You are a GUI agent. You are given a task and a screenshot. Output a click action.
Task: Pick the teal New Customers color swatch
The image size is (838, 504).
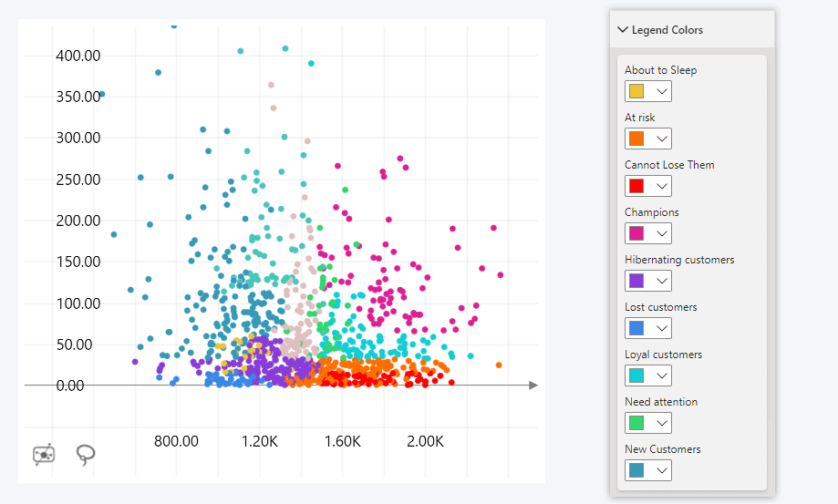coord(636,470)
